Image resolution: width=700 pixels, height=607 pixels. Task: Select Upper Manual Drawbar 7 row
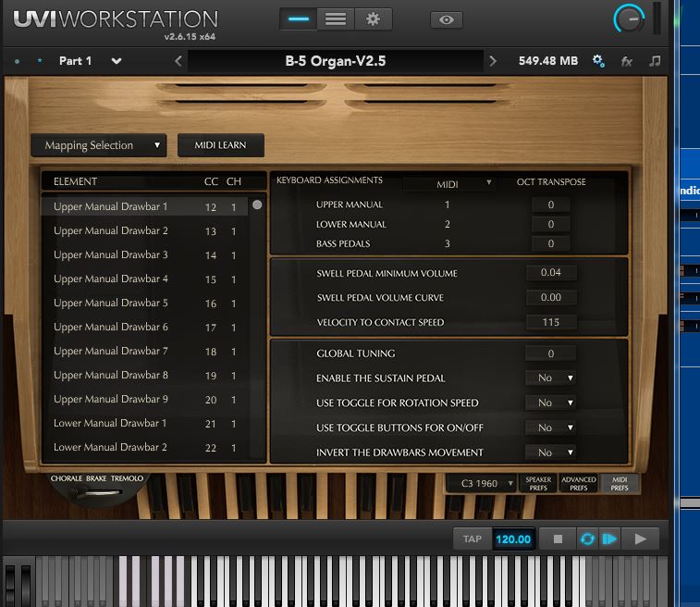[144, 352]
